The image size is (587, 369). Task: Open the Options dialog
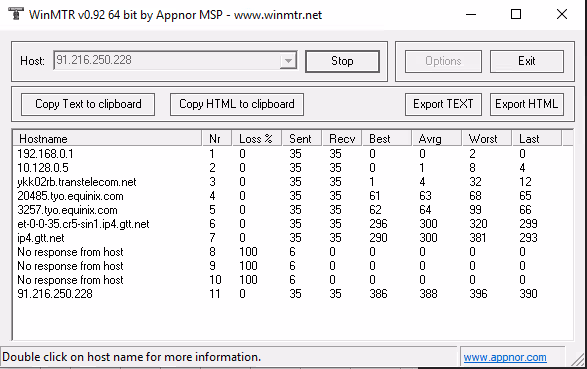[x=443, y=61]
